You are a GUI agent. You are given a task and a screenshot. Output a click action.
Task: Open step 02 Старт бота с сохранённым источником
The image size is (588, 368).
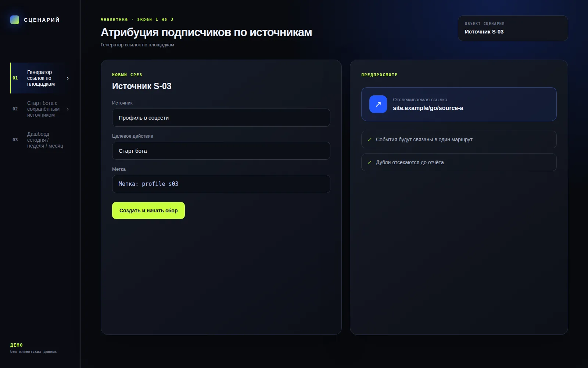(x=41, y=109)
